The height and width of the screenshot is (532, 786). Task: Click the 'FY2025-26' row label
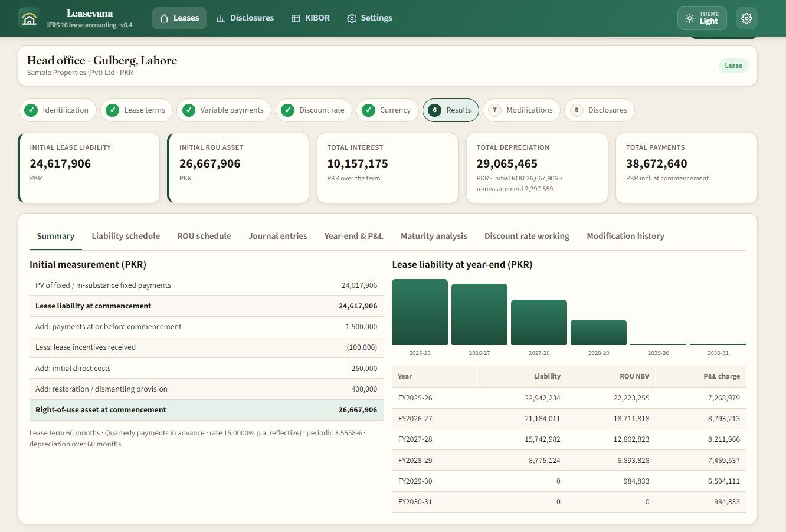tap(415, 398)
